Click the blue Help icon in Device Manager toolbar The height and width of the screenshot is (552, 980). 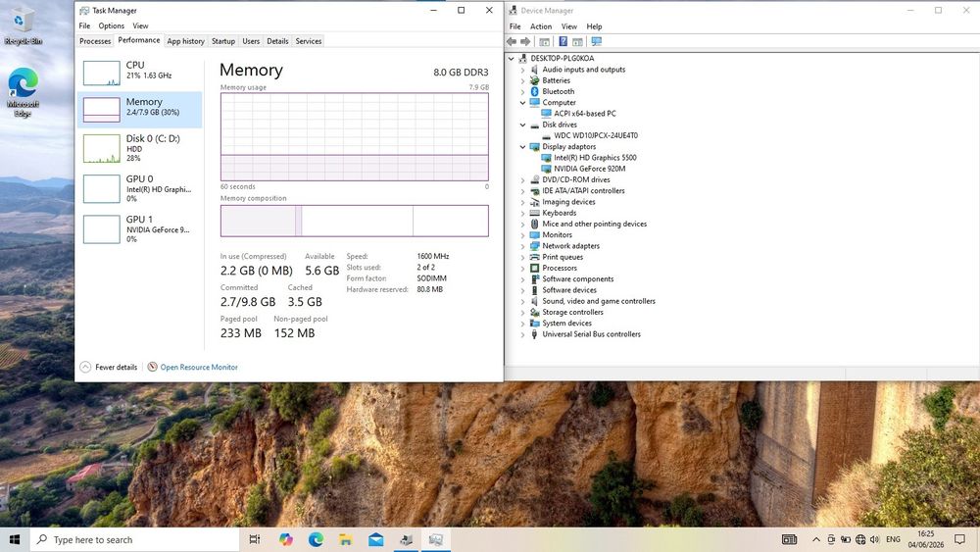[x=563, y=41]
